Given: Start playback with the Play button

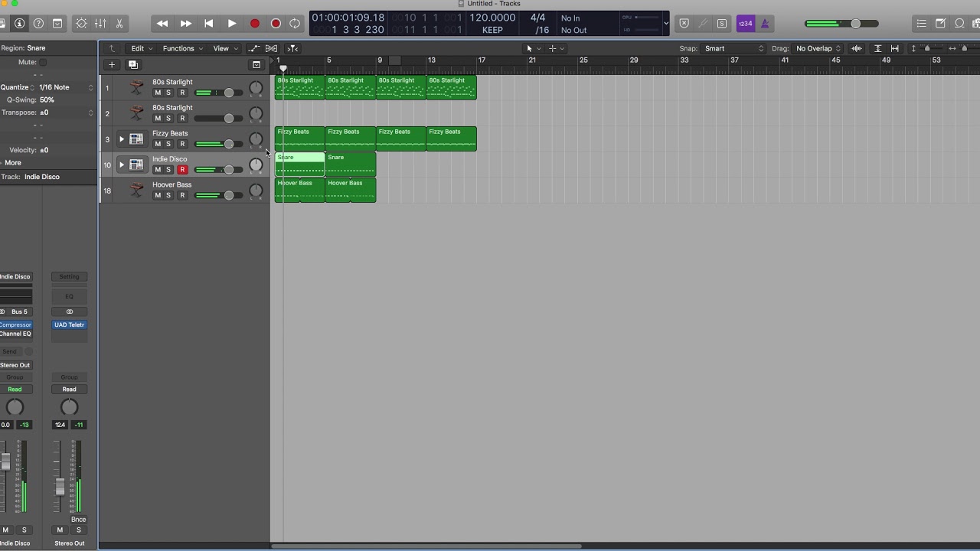Looking at the screenshot, I should point(232,24).
